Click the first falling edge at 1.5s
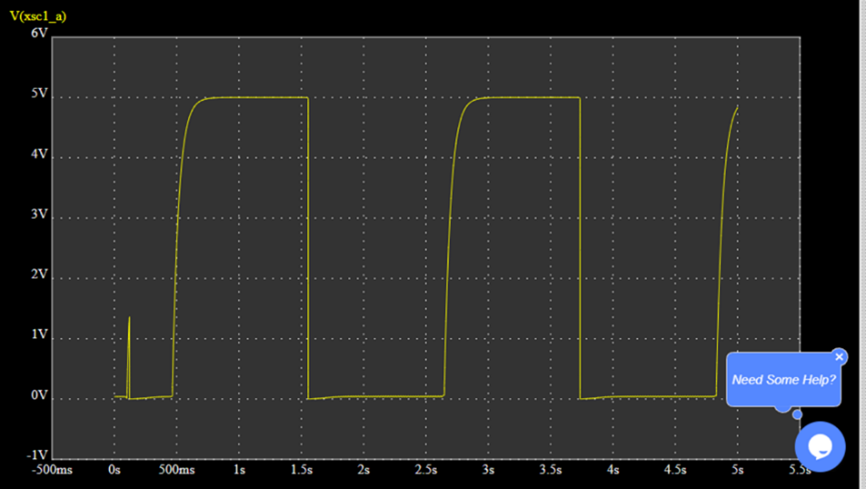866x489 pixels. tap(308, 250)
